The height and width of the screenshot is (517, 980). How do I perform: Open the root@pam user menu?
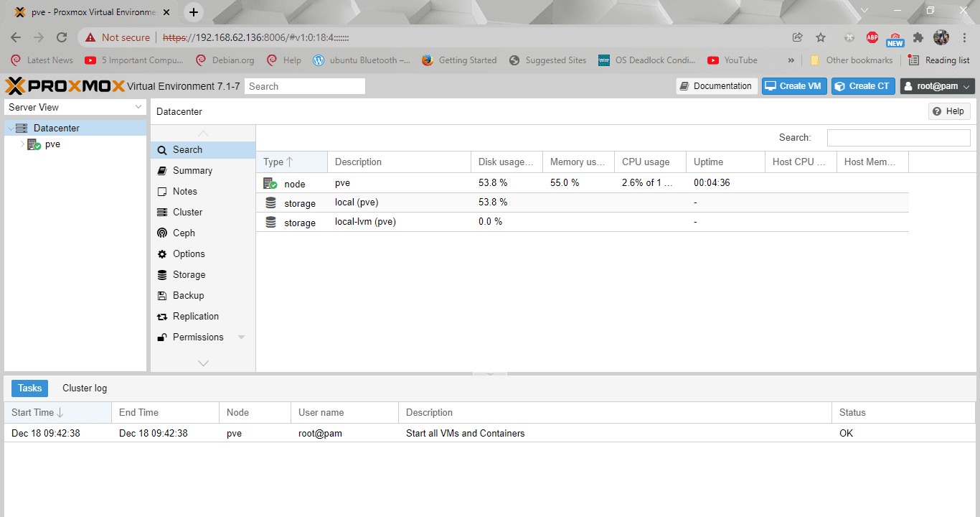(938, 86)
